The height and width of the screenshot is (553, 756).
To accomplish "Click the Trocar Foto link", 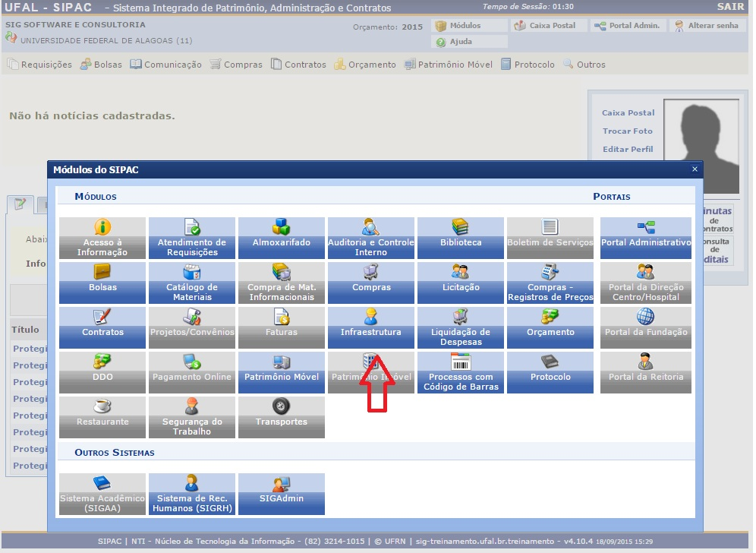I will (x=627, y=131).
